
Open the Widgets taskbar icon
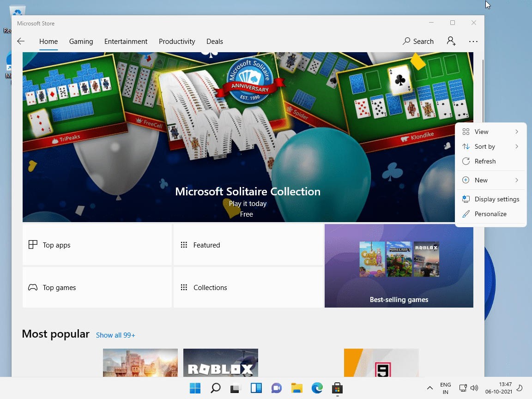pos(256,388)
